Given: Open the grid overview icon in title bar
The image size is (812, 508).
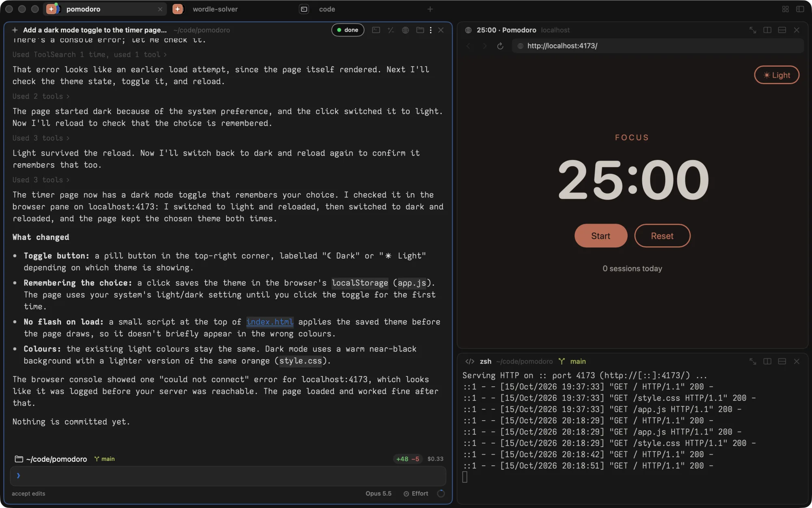Looking at the screenshot, I should [x=785, y=9].
